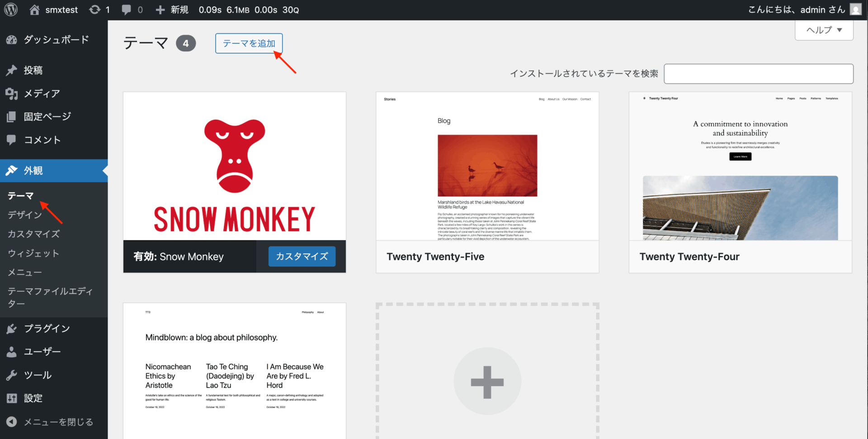
Task: Click the theme count badge 4
Action: [186, 43]
